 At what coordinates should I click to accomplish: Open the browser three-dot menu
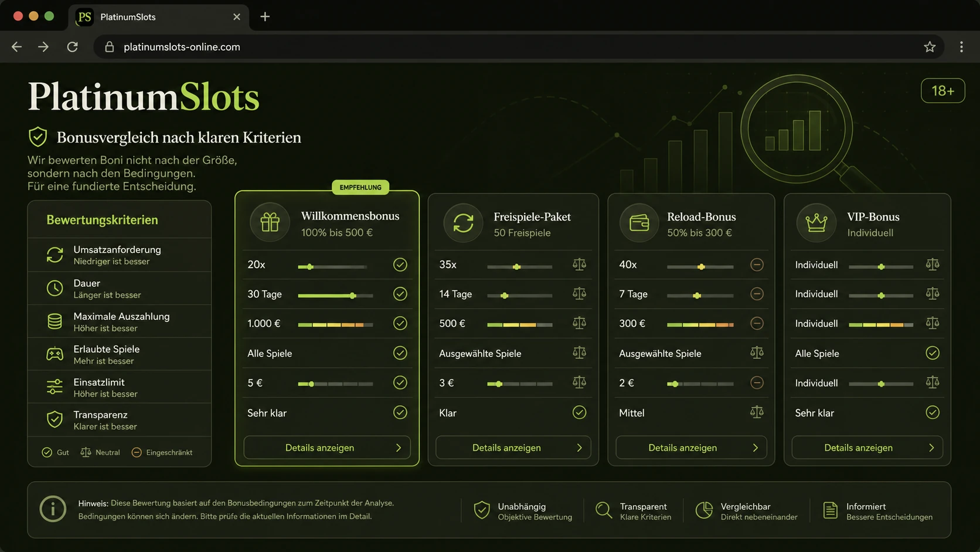click(961, 47)
